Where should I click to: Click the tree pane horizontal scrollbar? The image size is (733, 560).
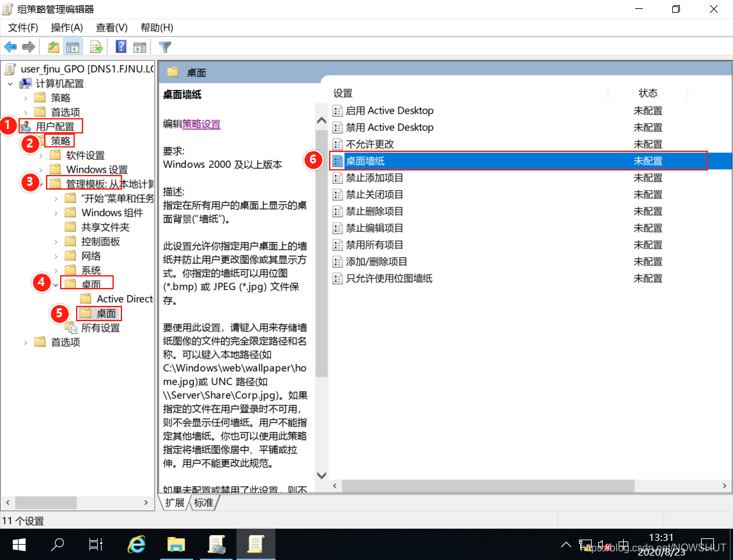[x=46, y=503]
